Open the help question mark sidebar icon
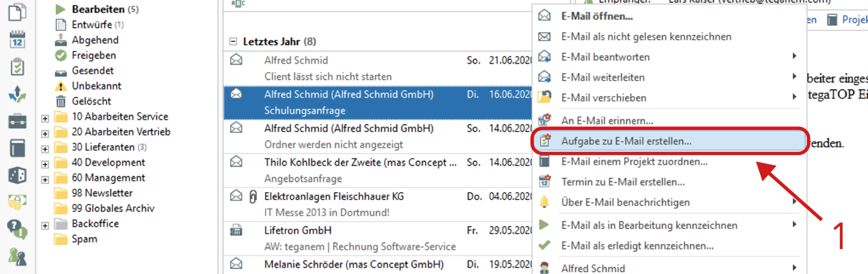 [17, 229]
